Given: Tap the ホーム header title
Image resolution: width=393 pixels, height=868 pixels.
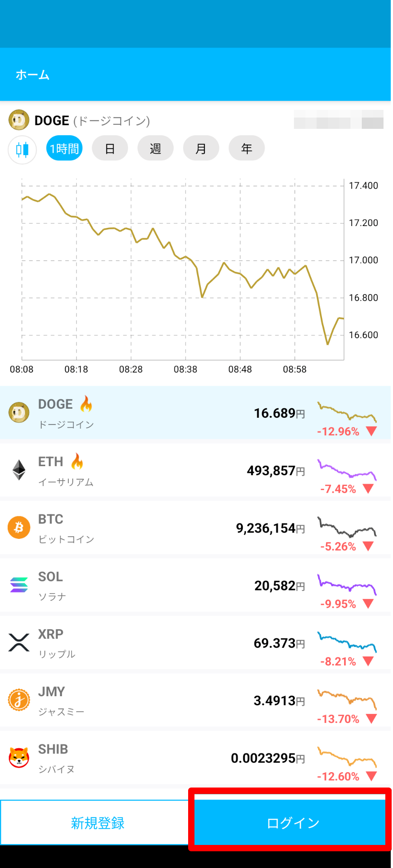Looking at the screenshot, I should 33,75.
